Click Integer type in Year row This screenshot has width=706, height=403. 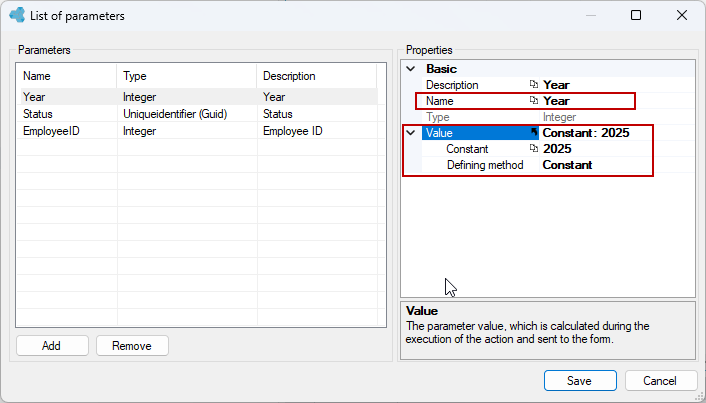(x=140, y=97)
